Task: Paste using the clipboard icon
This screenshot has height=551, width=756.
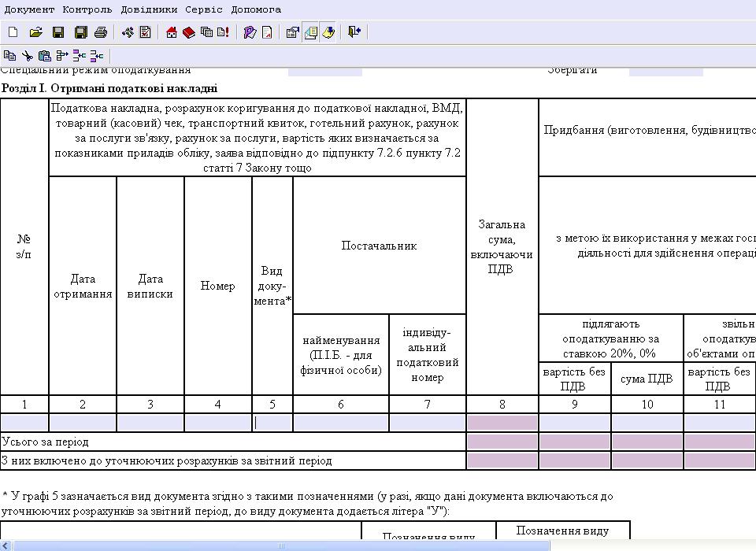Action: point(44,56)
